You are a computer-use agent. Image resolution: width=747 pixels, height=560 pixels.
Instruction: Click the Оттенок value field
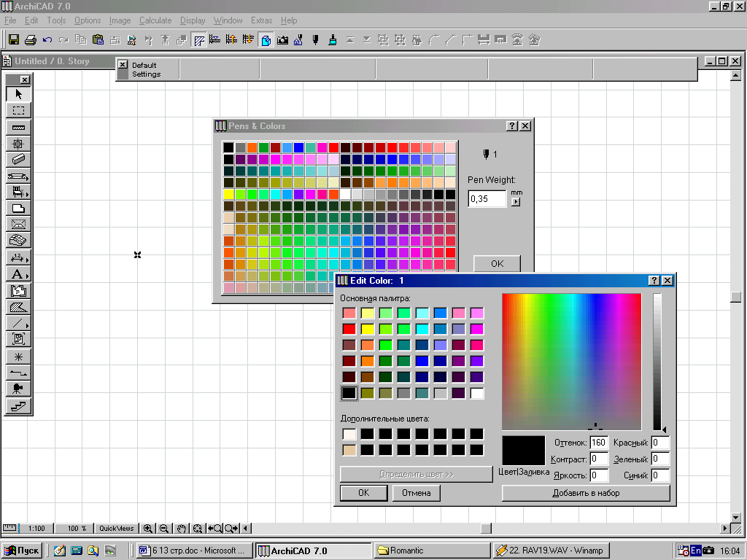point(599,443)
